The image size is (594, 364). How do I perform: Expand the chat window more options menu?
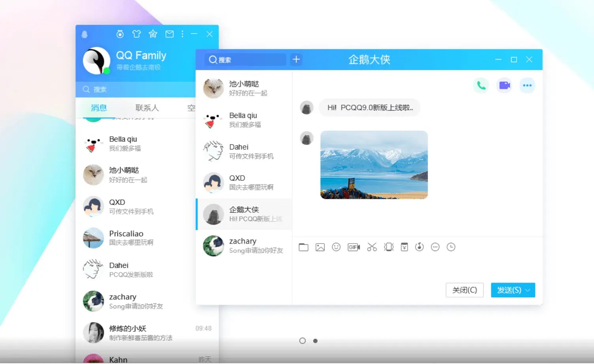coord(527,85)
